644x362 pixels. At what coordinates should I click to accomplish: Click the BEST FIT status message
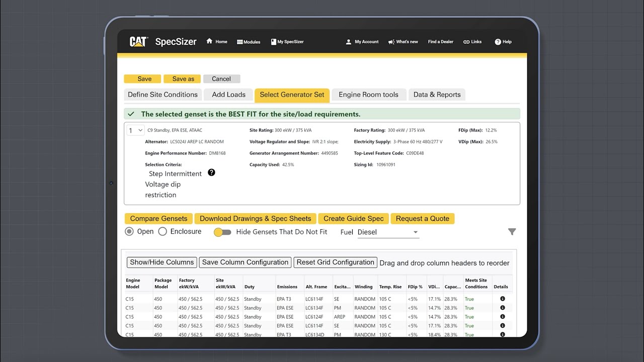[x=251, y=114]
